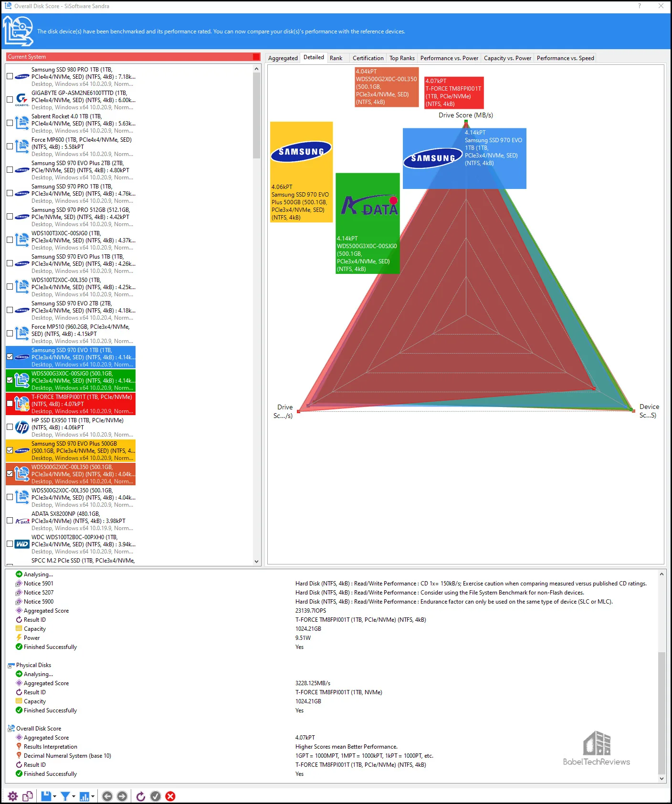Click the Physical Disks section icon
This screenshot has width=672, height=804.
click(x=11, y=665)
